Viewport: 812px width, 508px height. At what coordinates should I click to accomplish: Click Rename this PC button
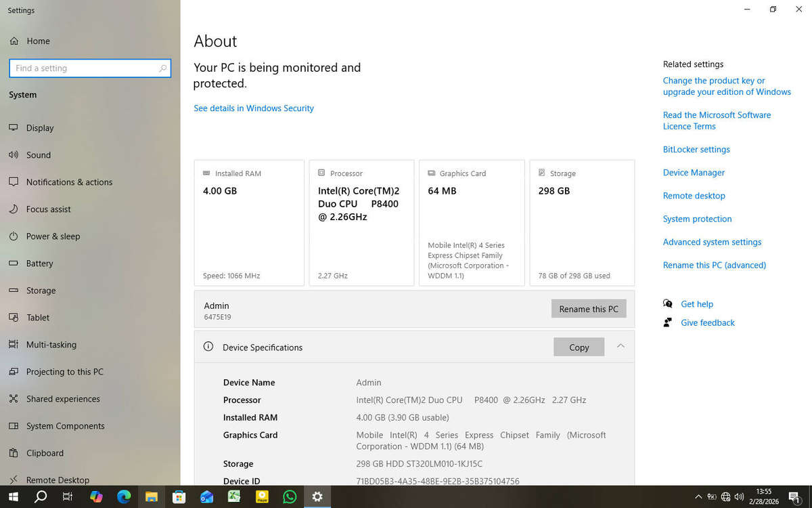[x=589, y=309]
